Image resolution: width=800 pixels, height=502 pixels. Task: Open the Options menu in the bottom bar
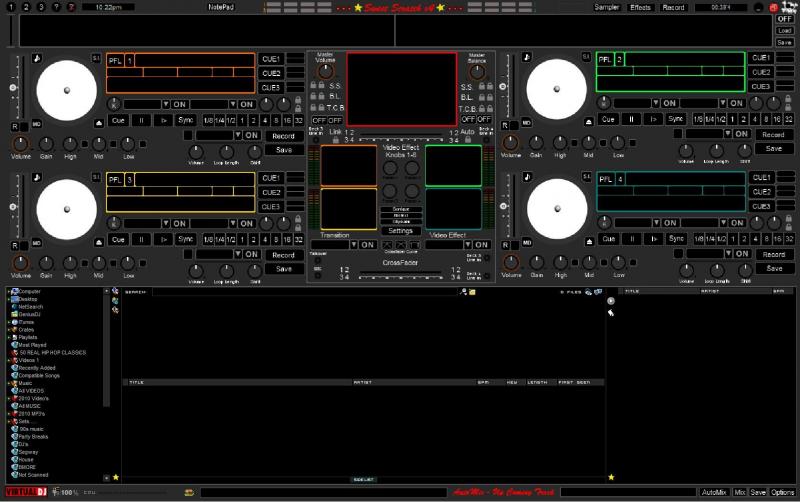pos(782,492)
